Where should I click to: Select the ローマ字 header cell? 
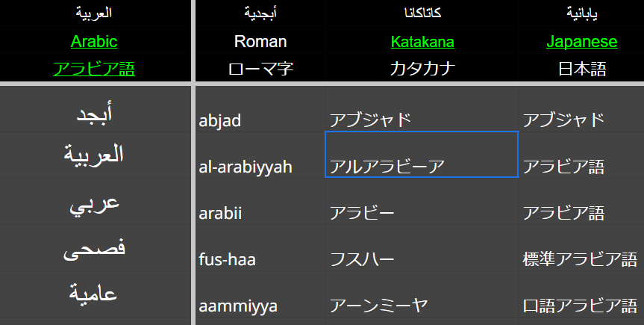point(260,69)
